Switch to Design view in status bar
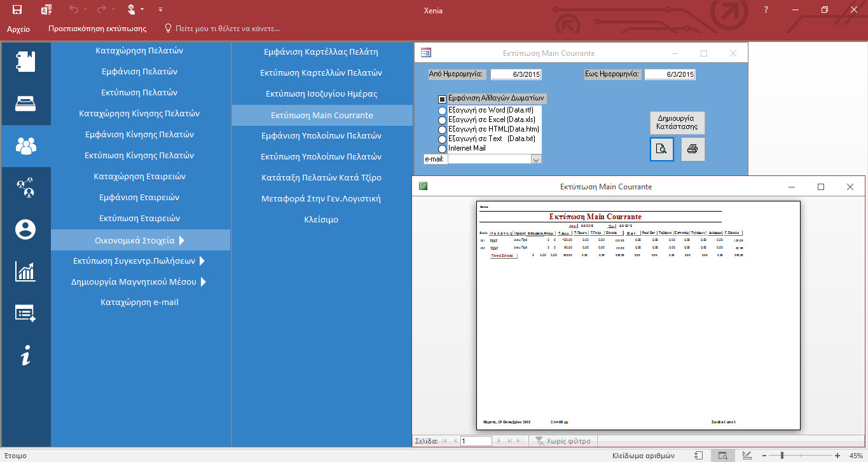This screenshot has width=868, height=462. tap(747, 455)
